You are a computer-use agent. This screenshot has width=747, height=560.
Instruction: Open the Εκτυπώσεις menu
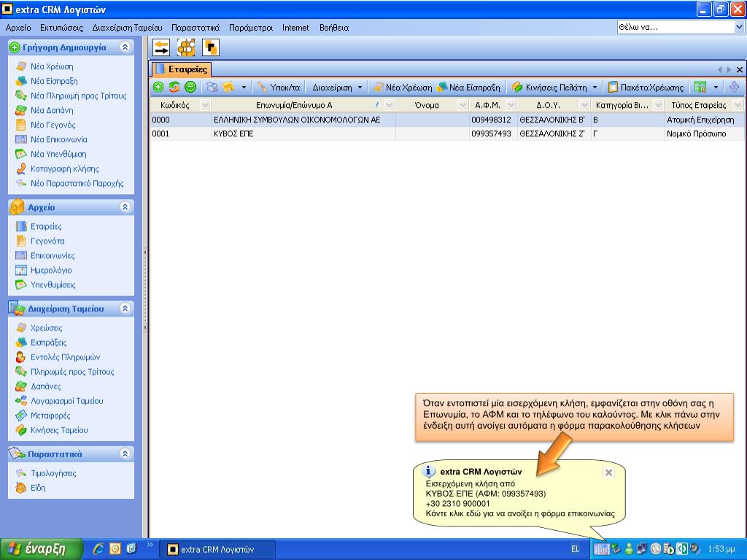coord(61,28)
